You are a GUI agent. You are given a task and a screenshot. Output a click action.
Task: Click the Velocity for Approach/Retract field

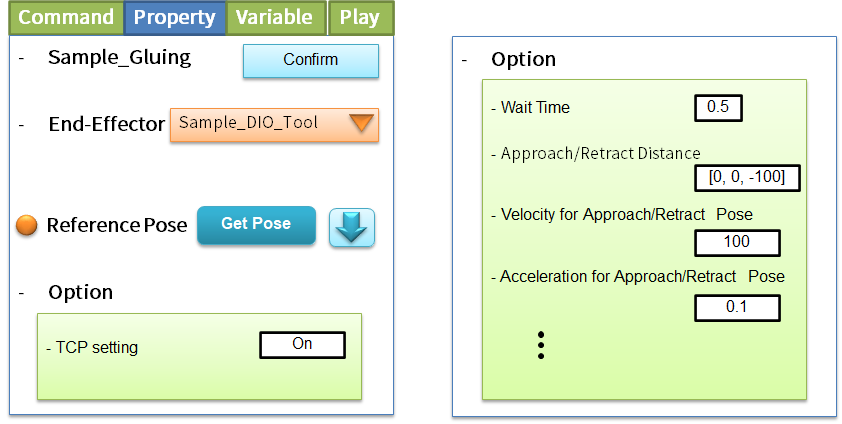point(736,242)
